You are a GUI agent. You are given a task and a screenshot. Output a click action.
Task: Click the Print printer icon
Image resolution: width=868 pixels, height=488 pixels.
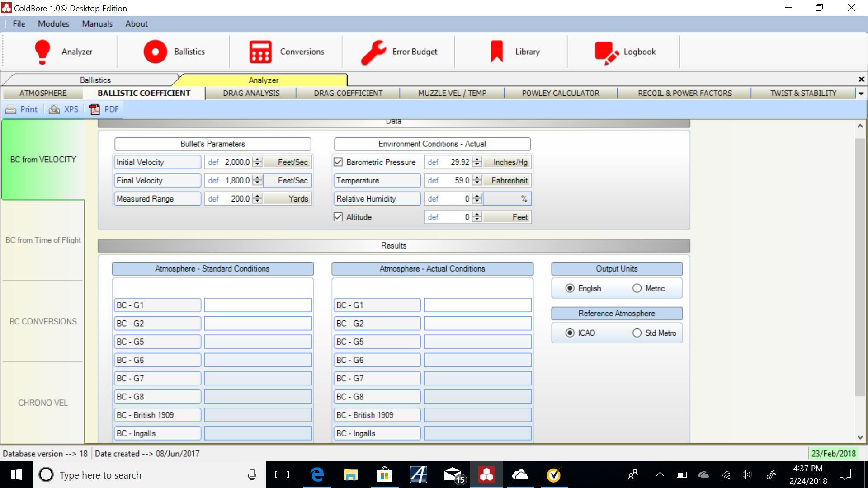tap(11, 109)
